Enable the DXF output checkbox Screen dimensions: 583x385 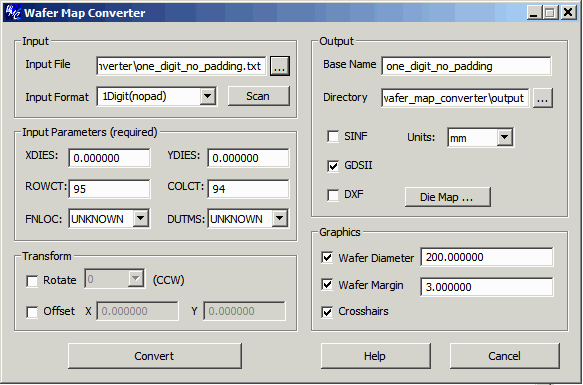click(x=333, y=195)
